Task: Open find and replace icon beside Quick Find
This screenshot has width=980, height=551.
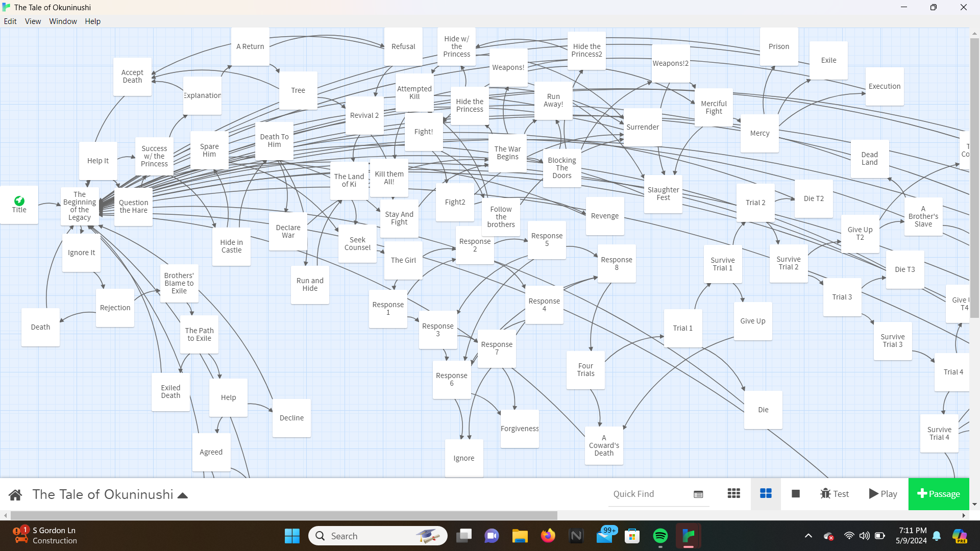Action: tap(698, 494)
